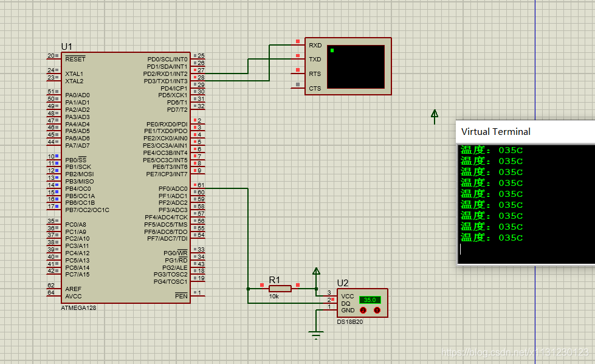This screenshot has width=595, height=364.
Task: Click pin number 27 on U1
Action: click(201, 70)
